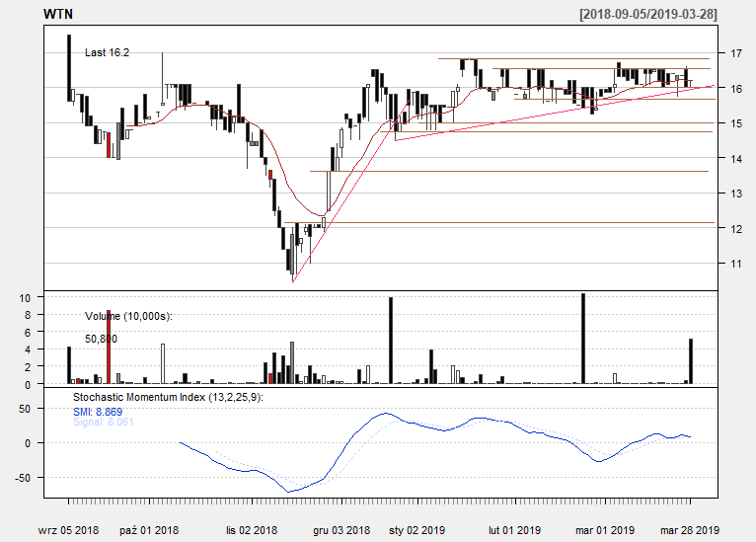Viewport: 756px width, 542px height.
Task: Click the tallest volume bar near March 2019
Action: (583, 339)
